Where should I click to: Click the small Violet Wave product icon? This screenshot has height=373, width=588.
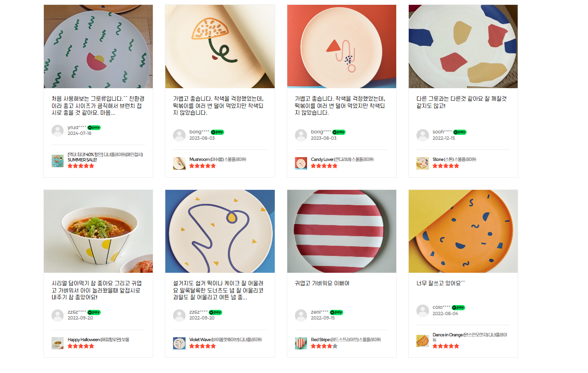[179, 343]
